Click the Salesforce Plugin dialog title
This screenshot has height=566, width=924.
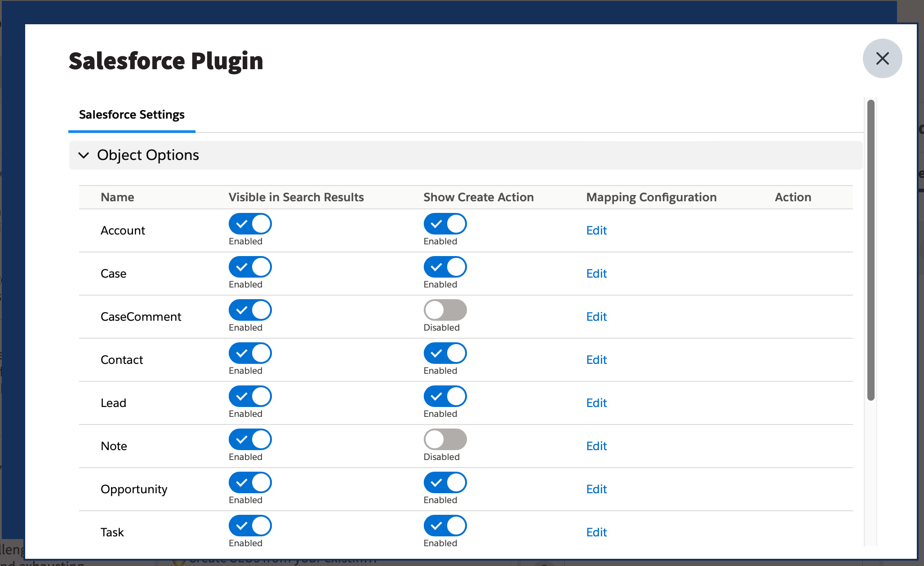[166, 61]
